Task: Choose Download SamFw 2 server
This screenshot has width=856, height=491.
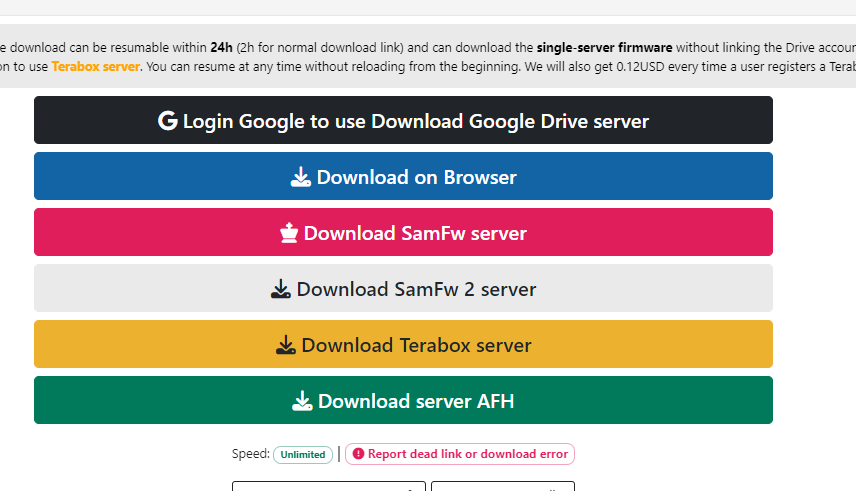Action: (x=403, y=288)
